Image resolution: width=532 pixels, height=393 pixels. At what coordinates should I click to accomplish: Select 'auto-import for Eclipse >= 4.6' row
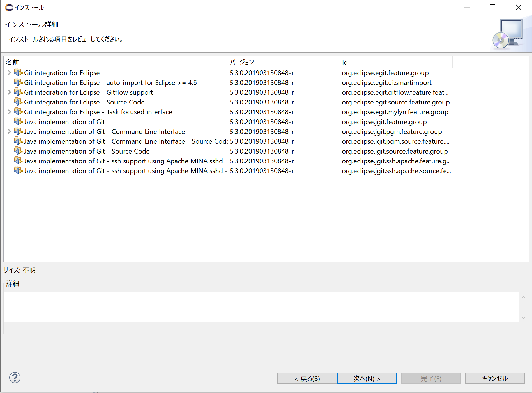[x=110, y=83]
